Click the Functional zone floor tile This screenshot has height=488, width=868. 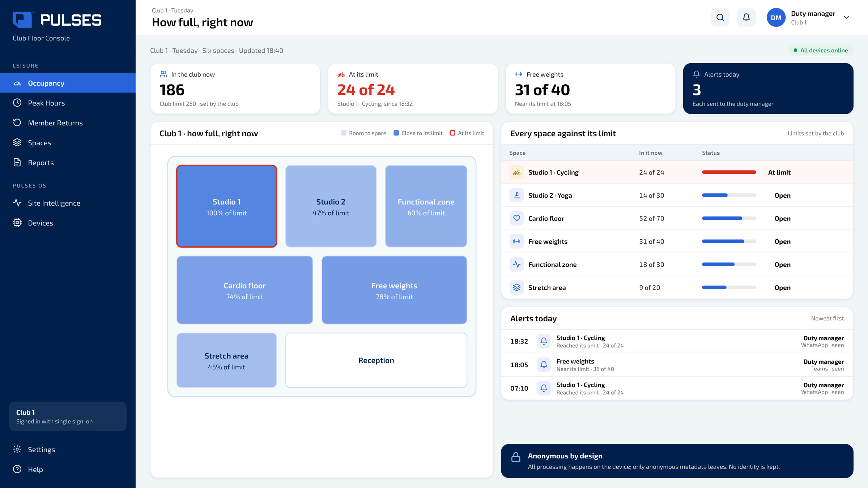pos(426,206)
